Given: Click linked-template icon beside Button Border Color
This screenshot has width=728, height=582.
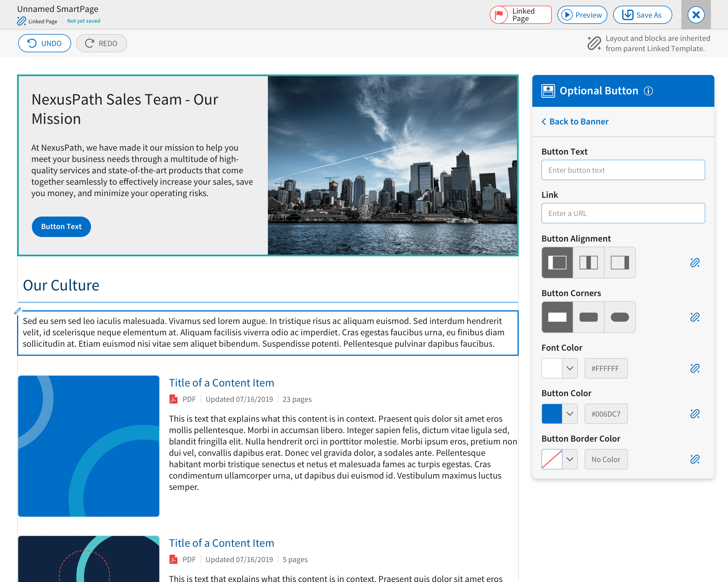Looking at the screenshot, I should 694,459.
